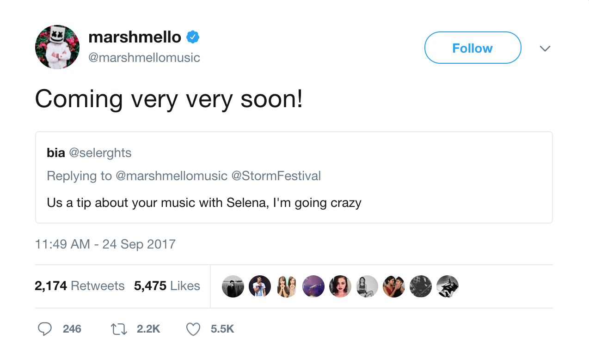Expand the tweet options chevron
This screenshot has height=364, width=589.
tap(545, 48)
